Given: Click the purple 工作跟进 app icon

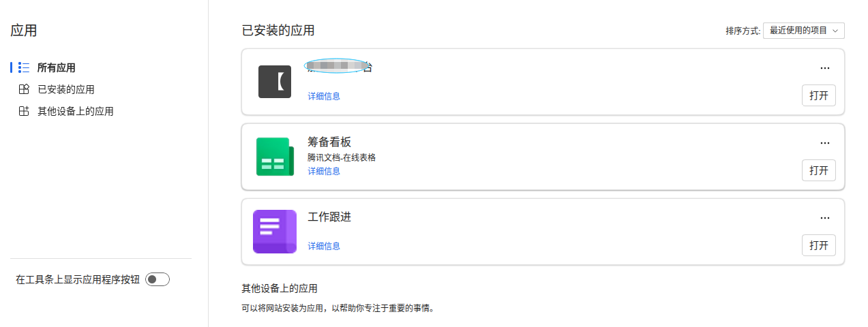Looking at the screenshot, I should 275,232.
